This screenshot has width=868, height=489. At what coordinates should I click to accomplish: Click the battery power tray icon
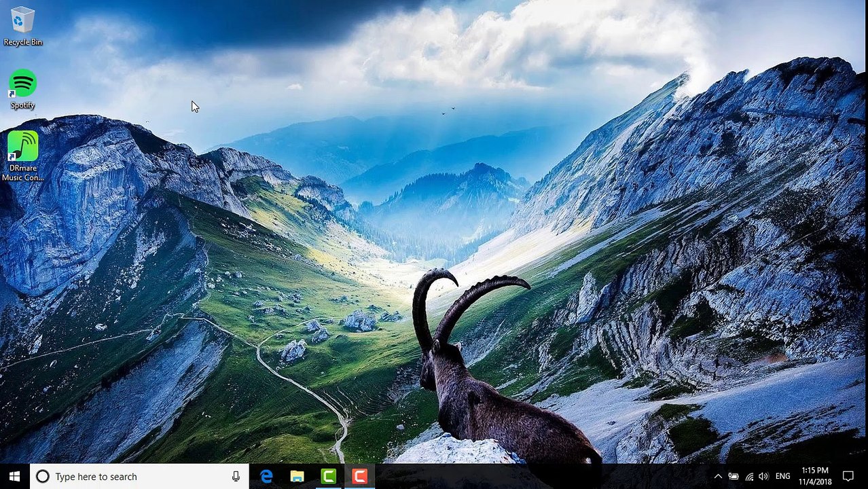click(x=734, y=477)
